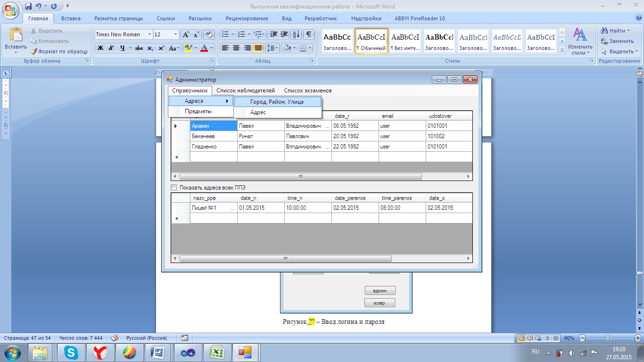Click the Format Painter (Формат по образцу) brush
The width and height of the screenshot is (644, 362).
coord(34,51)
